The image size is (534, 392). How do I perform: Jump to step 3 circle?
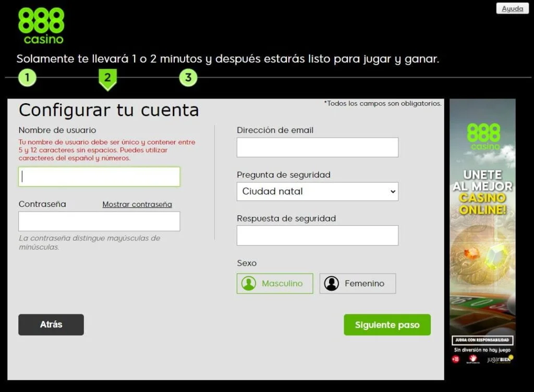tap(188, 78)
